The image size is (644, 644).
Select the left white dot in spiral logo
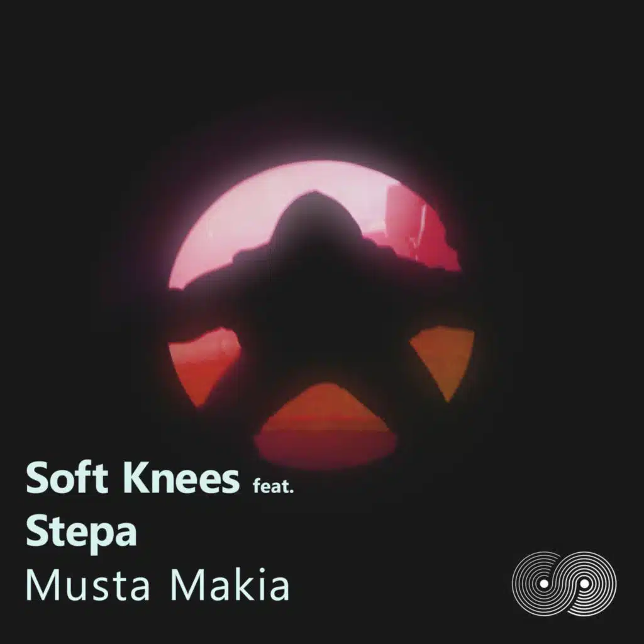click(545, 583)
